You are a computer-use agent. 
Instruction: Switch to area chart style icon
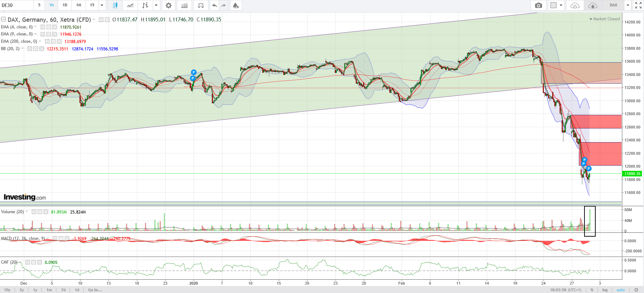[130, 5]
